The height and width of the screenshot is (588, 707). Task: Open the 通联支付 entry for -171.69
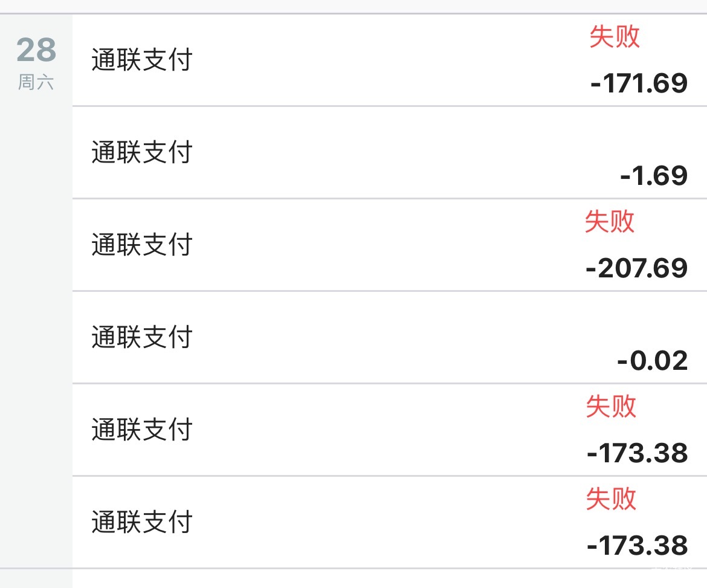(141, 60)
